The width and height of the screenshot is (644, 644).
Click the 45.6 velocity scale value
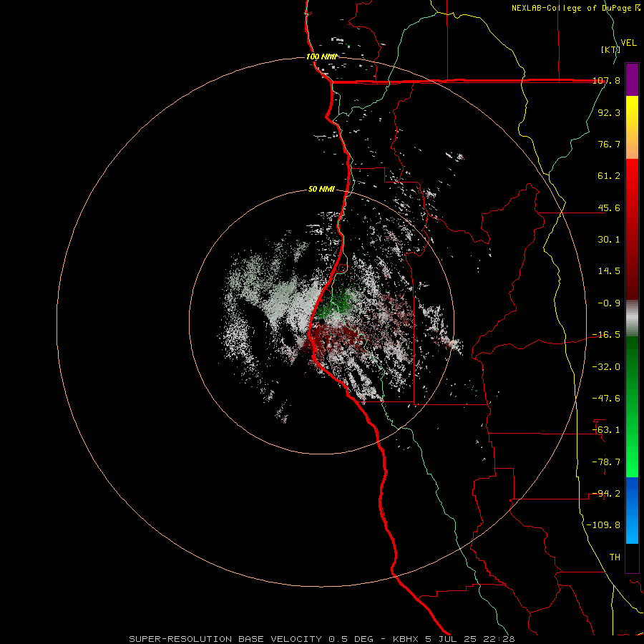[x=609, y=208]
